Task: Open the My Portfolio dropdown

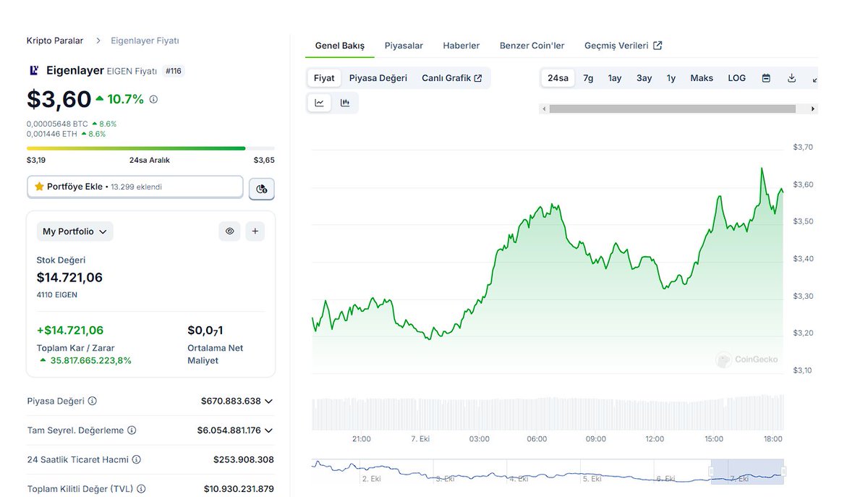Action: coord(75,231)
